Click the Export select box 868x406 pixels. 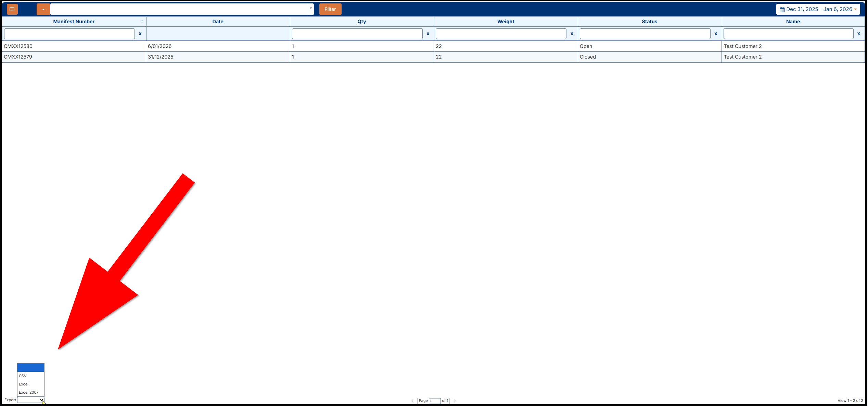click(30, 400)
